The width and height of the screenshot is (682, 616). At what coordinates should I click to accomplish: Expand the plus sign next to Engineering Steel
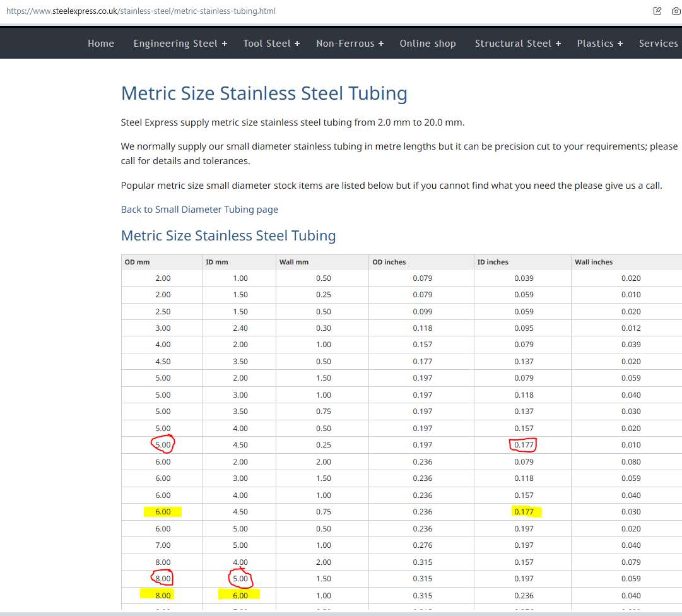pos(225,44)
